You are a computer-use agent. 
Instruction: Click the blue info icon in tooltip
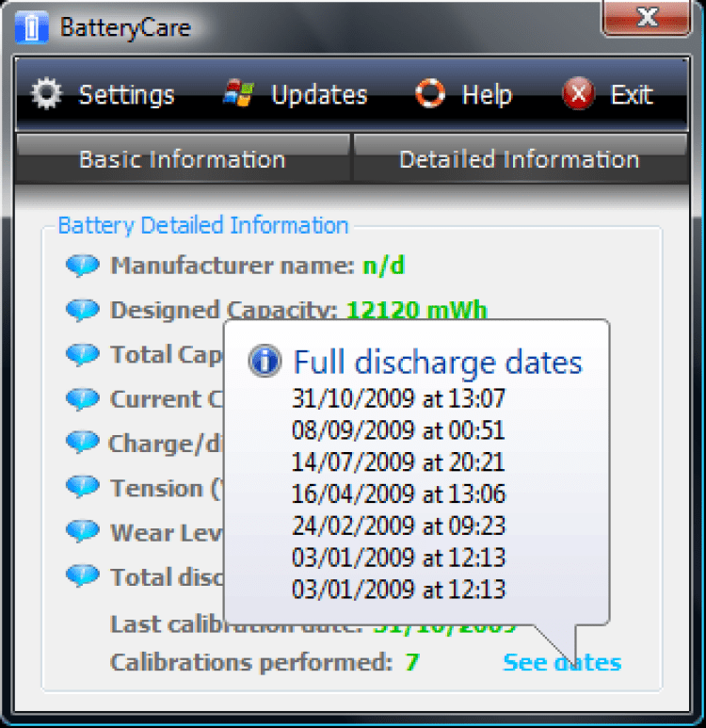tap(265, 361)
